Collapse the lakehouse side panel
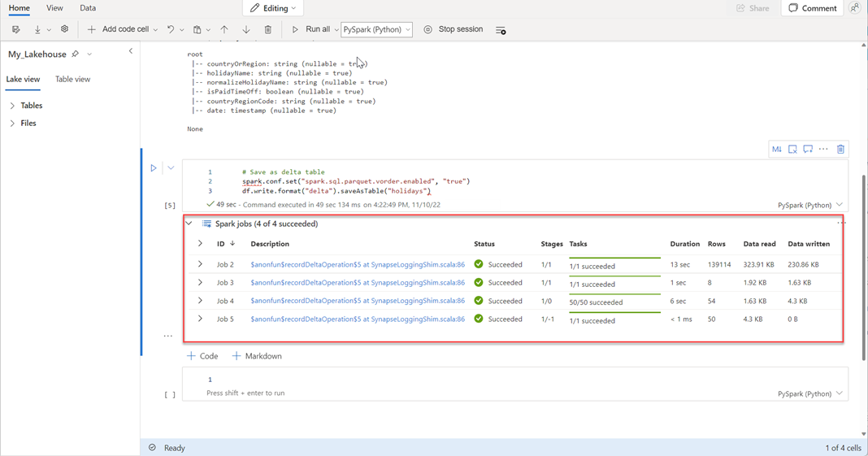Screen dimensions: 868x456 (x=131, y=51)
